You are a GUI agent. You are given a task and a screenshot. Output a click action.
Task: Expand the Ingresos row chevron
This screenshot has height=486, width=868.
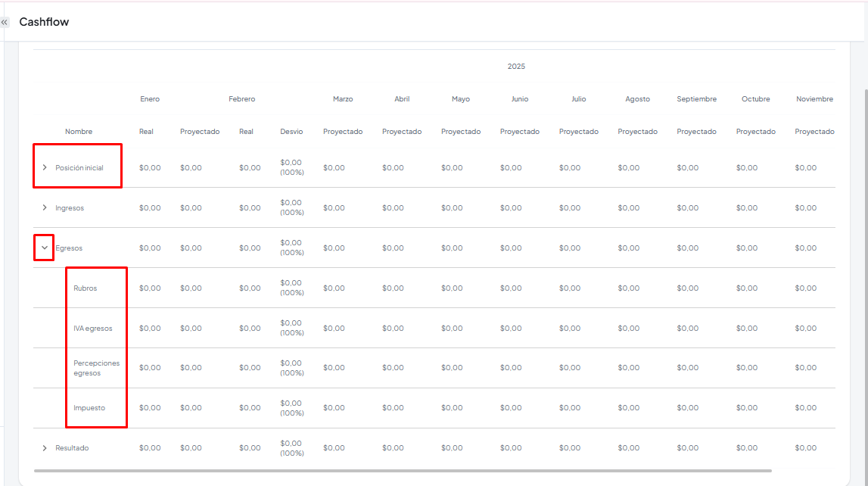[45, 207]
